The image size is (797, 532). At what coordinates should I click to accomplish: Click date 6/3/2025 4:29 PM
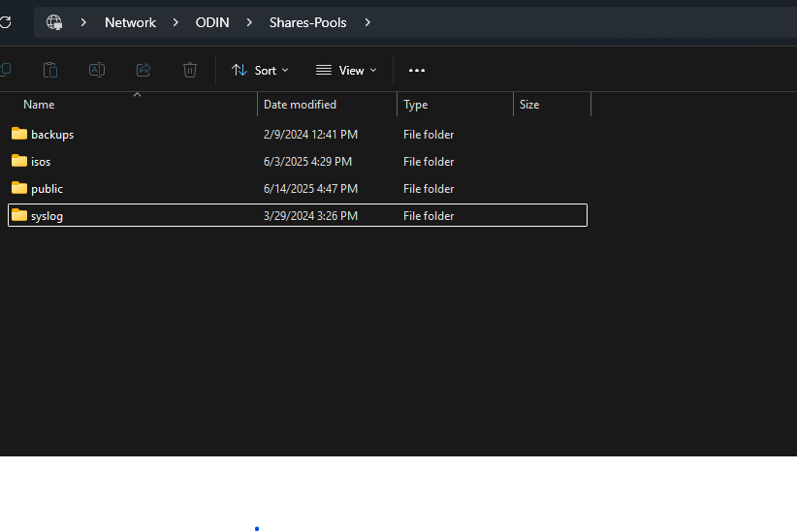(307, 162)
